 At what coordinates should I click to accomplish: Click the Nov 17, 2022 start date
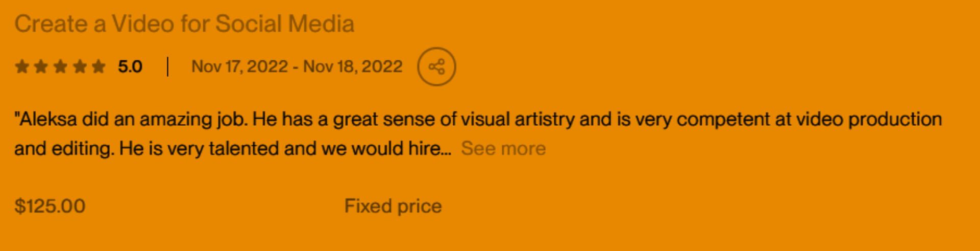(x=239, y=66)
